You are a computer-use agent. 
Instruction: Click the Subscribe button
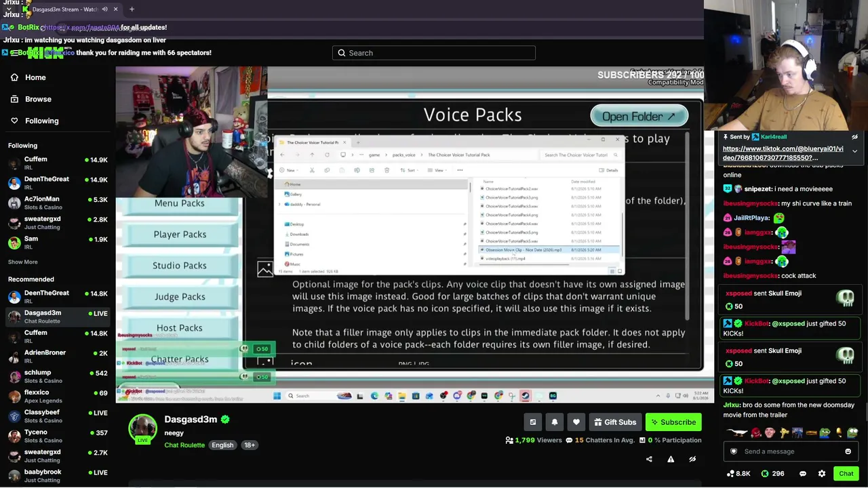pyautogui.click(x=673, y=422)
